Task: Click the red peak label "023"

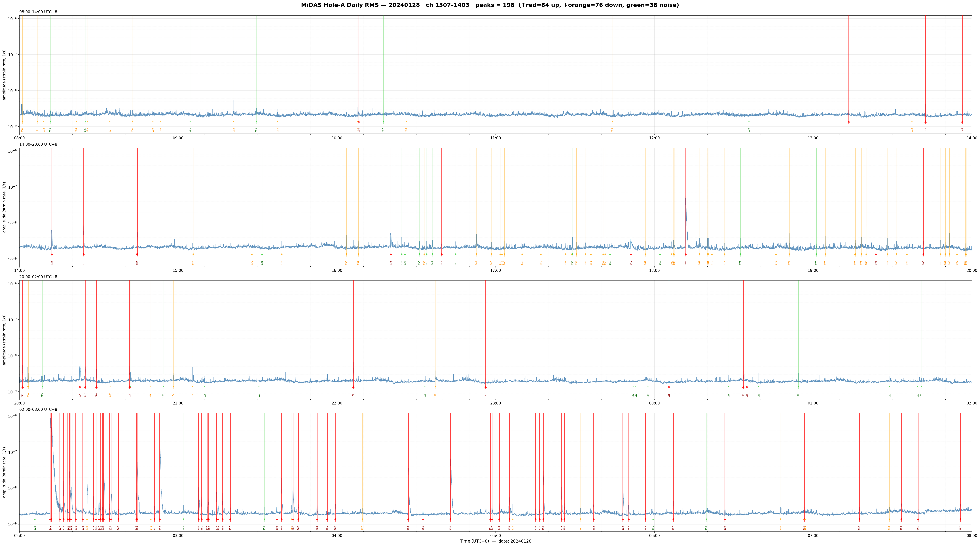Action: [x=926, y=130]
